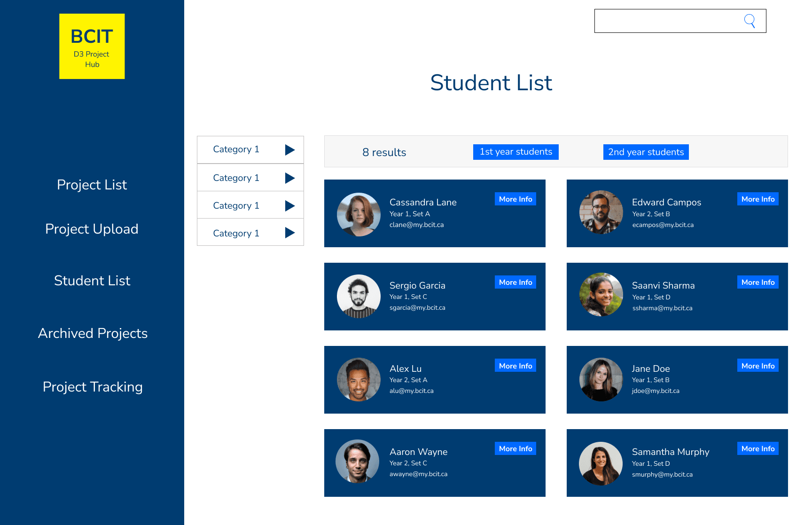Click More Info for Aaron Wayne
The width and height of the screenshot is (812, 525).
(515, 448)
